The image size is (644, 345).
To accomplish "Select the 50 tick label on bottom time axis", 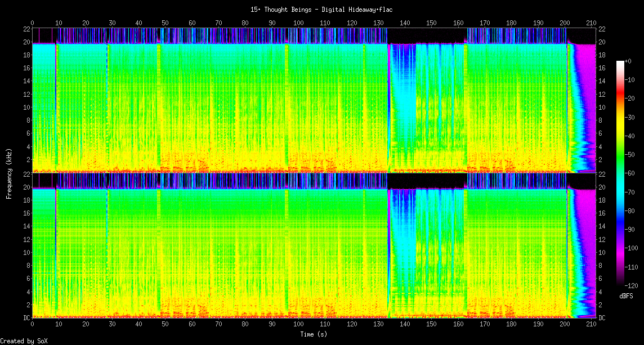I will [x=166, y=325].
